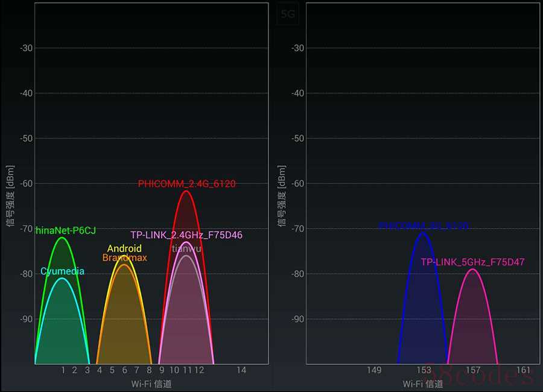Tap channel 9 tick label

coord(162,370)
